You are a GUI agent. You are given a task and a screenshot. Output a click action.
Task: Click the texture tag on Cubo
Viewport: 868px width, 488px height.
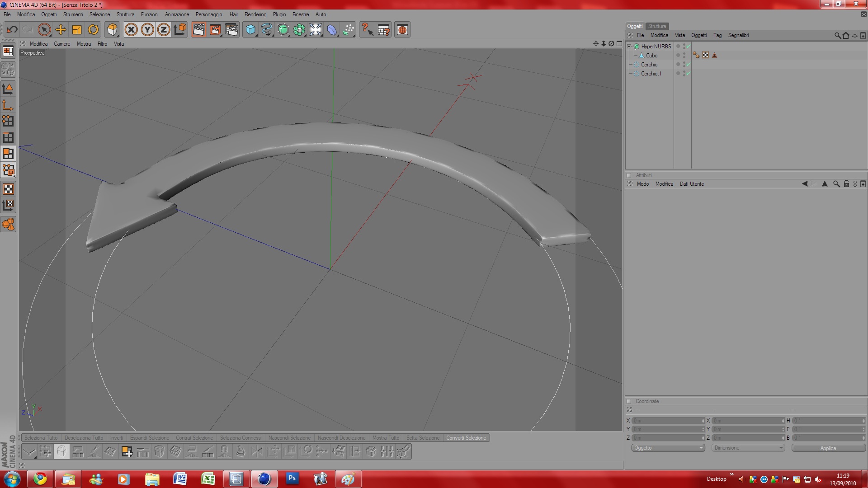705,55
